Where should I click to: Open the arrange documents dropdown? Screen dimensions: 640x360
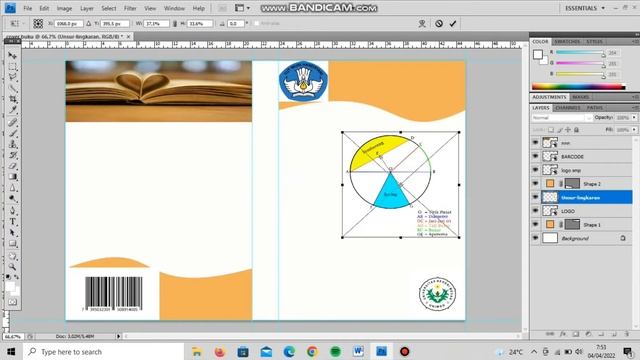click(x=242, y=8)
